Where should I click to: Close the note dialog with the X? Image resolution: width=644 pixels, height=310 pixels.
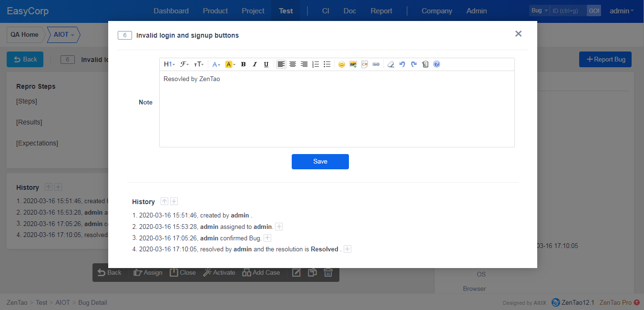point(519,34)
